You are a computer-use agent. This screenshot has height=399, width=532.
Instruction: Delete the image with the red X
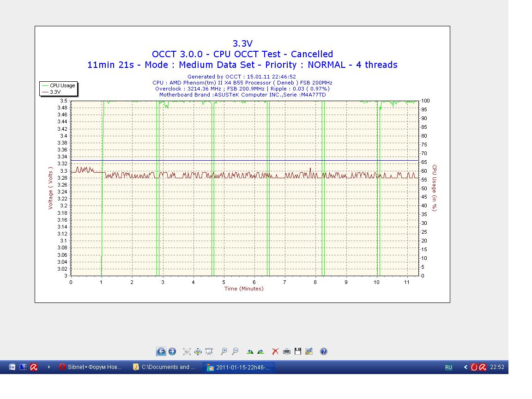point(276,351)
